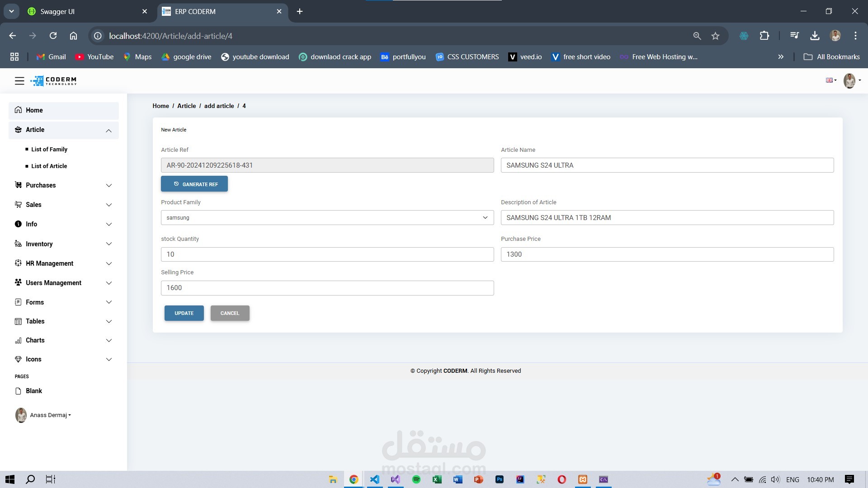This screenshot has height=488, width=868.
Task: Click the Article Ref field
Action: (x=327, y=165)
